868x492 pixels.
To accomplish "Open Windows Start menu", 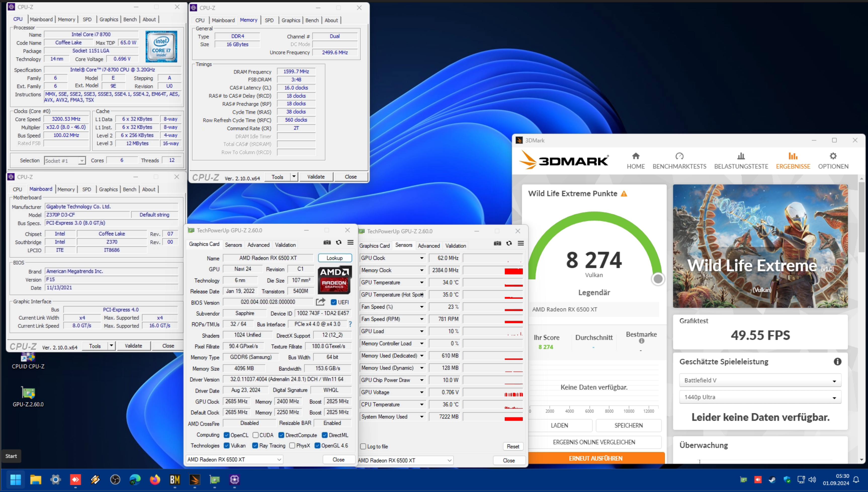I will 16,479.
